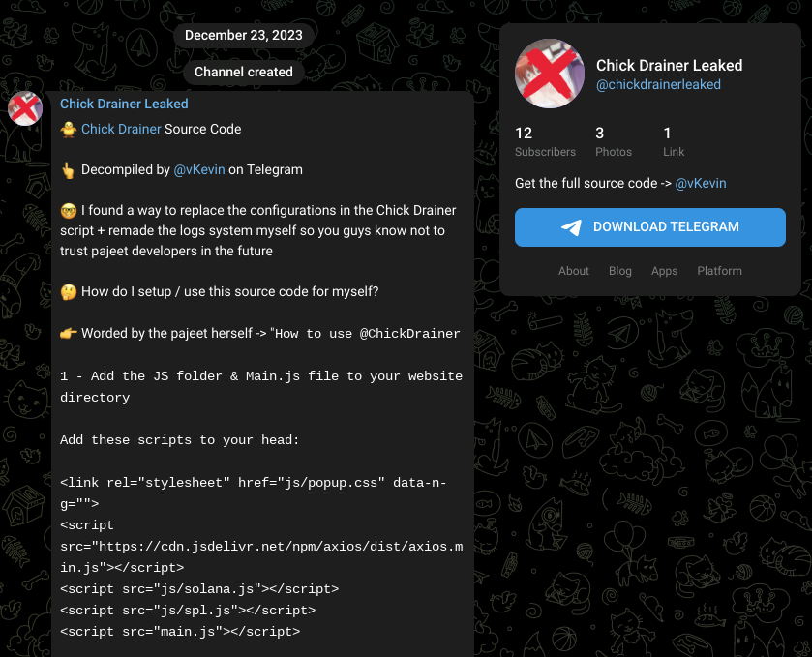Open the @vKevin link in sidebar
Image resolution: width=812 pixels, height=657 pixels.
coord(701,183)
